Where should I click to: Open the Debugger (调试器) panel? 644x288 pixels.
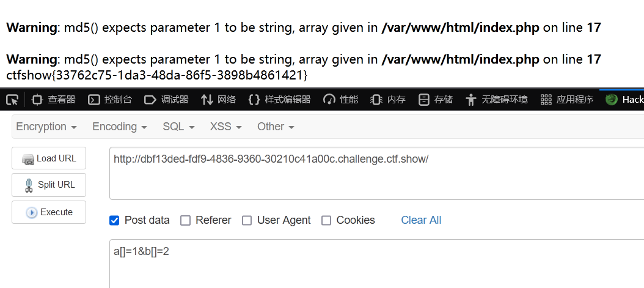166,100
